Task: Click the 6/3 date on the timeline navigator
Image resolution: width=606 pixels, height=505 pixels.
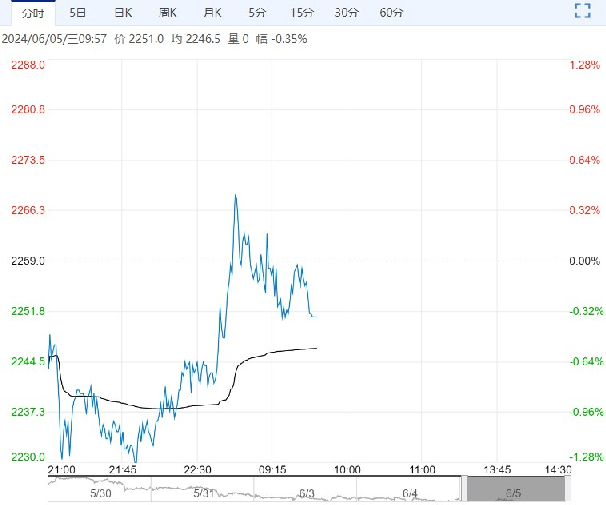Action: (307, 493)
